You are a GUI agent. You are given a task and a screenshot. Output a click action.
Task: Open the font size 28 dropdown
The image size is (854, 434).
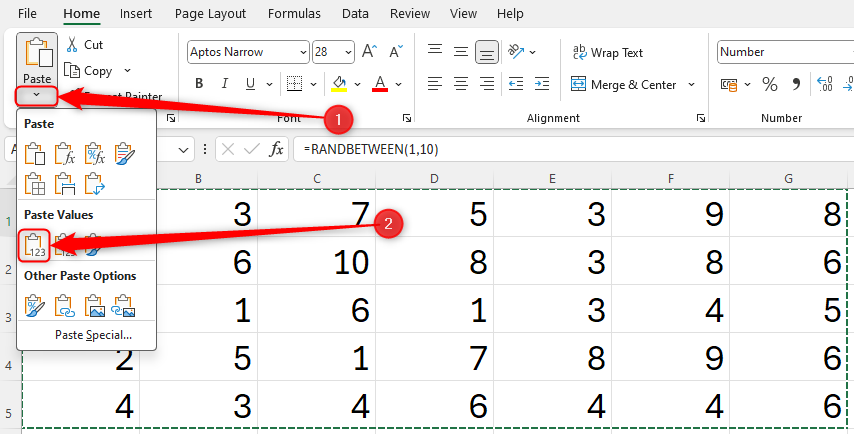coord(348,52)
